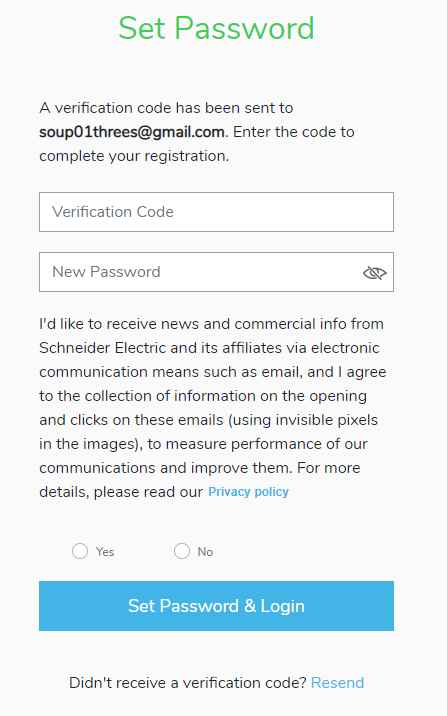The width and height of the screenshot is (447, 716).
Task: Opt in to news emails via Yes
Action: (80, 551)
